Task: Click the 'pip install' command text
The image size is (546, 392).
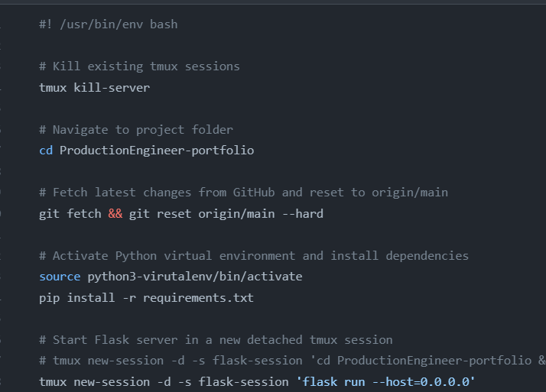Action: (77, 298)
